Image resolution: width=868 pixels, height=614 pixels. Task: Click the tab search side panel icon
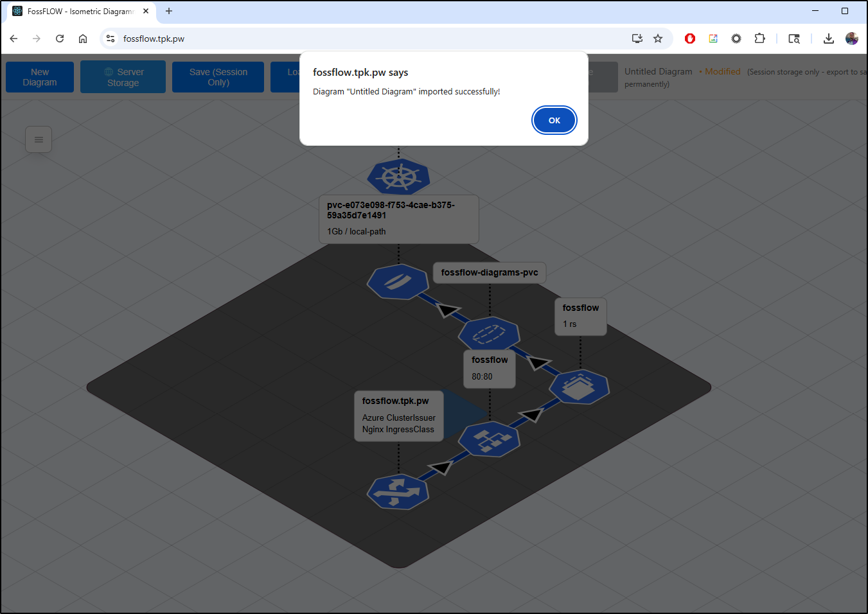794,39
